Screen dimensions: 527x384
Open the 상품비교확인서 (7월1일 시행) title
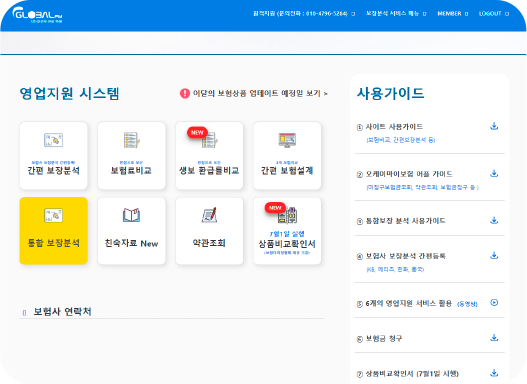pyautogui.click(x=412, y=374)
